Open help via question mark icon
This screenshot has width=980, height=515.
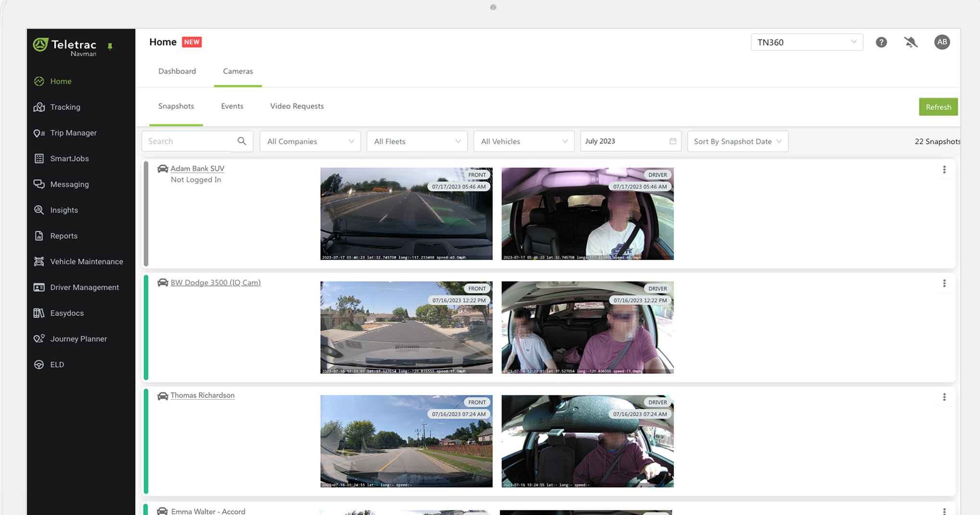coord(881,42)
